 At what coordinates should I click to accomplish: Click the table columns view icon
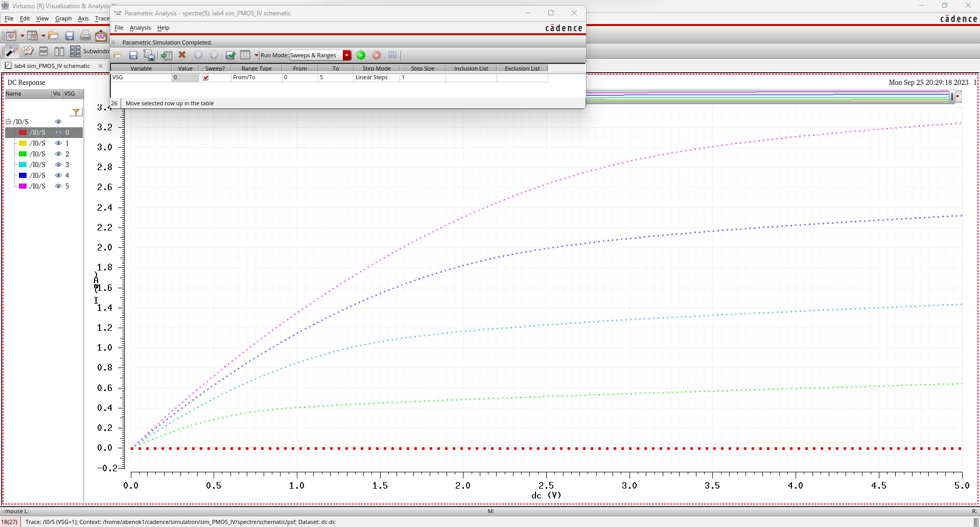(245, 55)
